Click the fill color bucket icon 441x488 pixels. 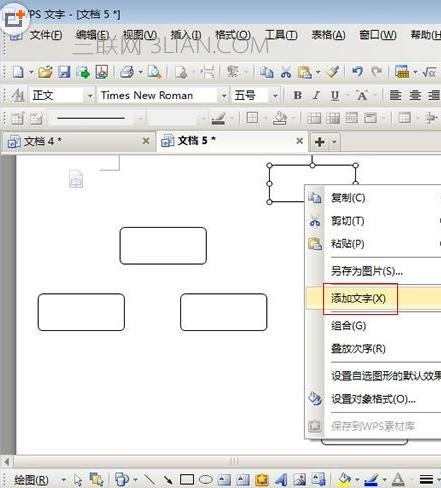[x=344, y=479]
